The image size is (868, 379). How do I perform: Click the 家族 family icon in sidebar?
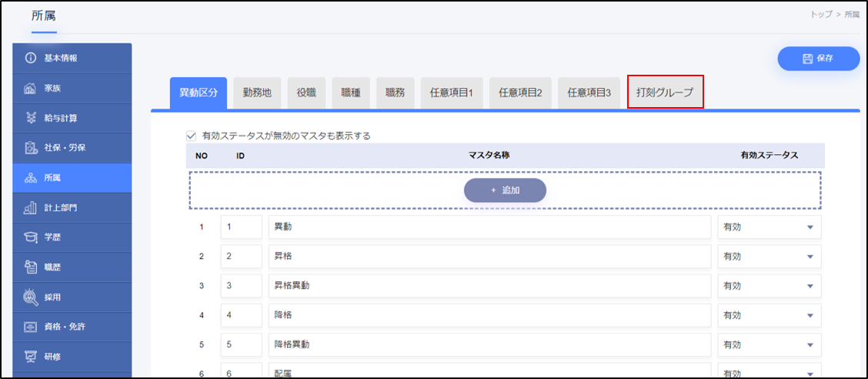(x=31, y=89)
